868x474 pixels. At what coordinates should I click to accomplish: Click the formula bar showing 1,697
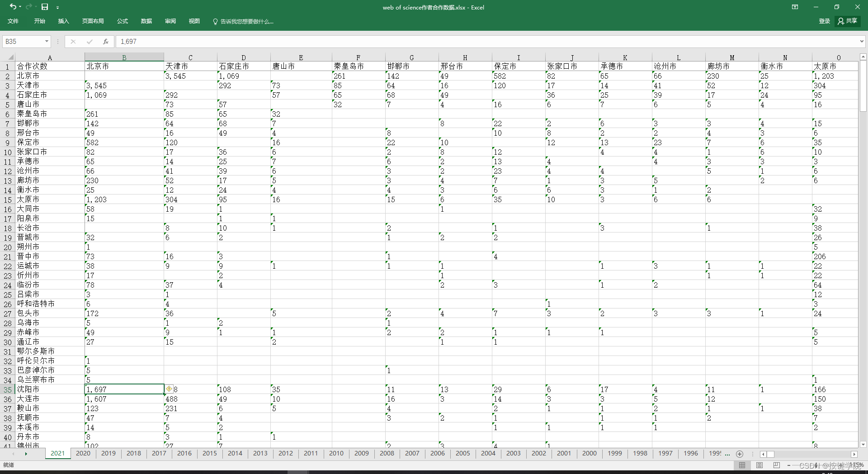[486, 41]
